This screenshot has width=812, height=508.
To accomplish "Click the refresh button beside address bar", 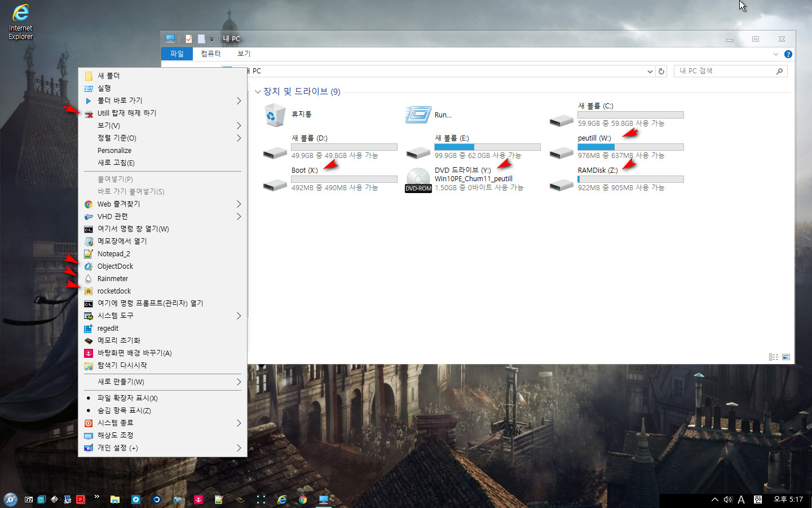I will tap(661, 71).
